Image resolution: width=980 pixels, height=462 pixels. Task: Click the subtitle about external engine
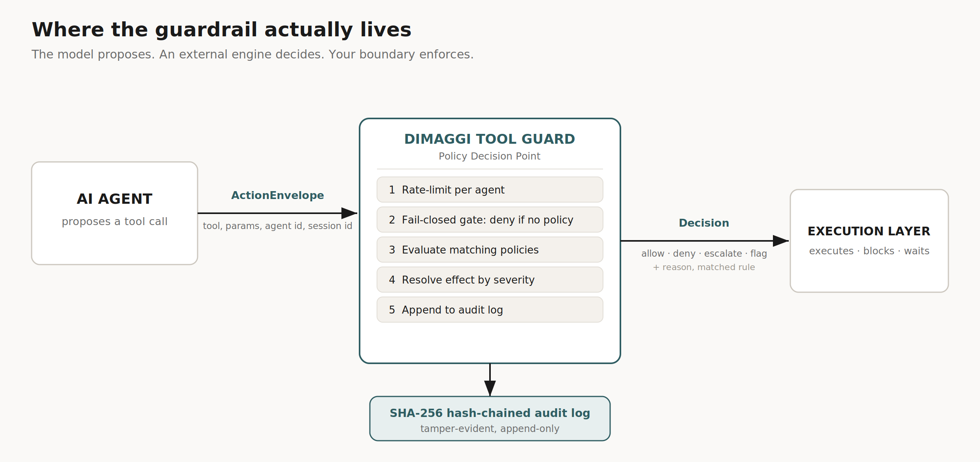coord(253,54)
